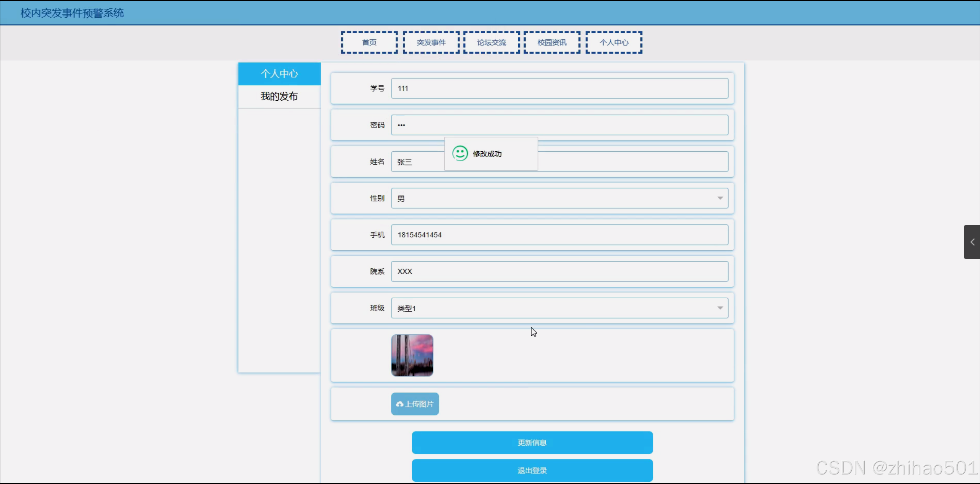This screenshot has width=980, height=484.
Task: Click the 手机 phone number field
Action: 559,235
